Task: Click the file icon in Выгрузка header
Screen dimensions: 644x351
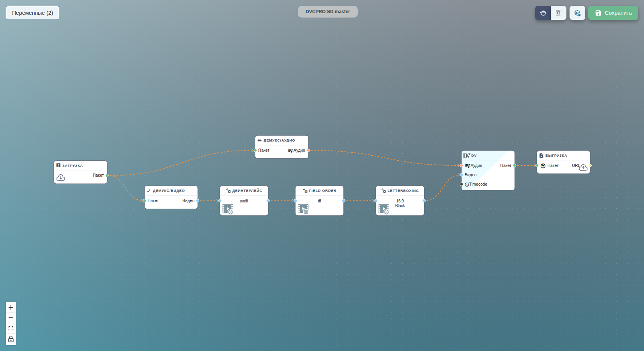Action: pyautogui.click(x=541, y=156)
